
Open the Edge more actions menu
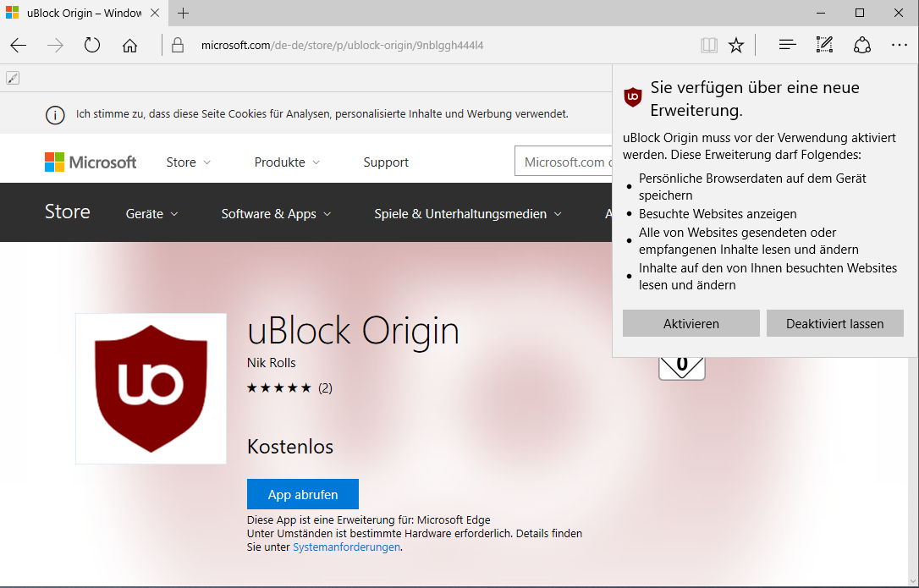[899, 45]
